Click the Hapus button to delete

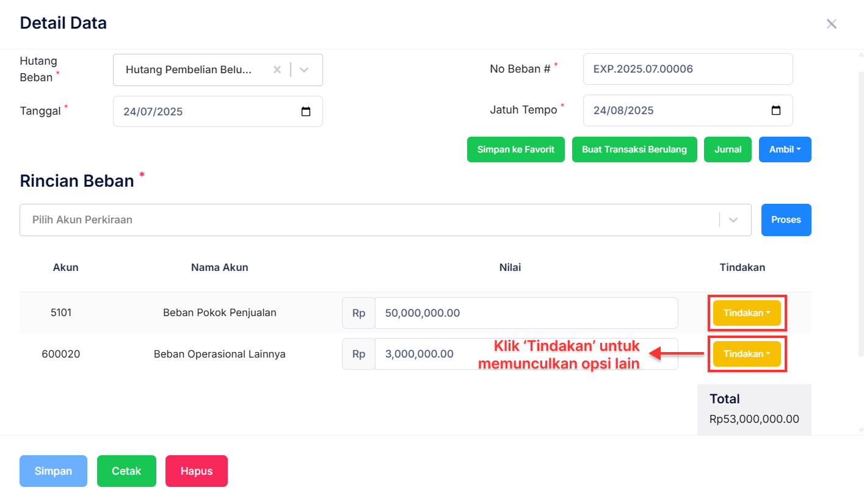tap(196, 470)
